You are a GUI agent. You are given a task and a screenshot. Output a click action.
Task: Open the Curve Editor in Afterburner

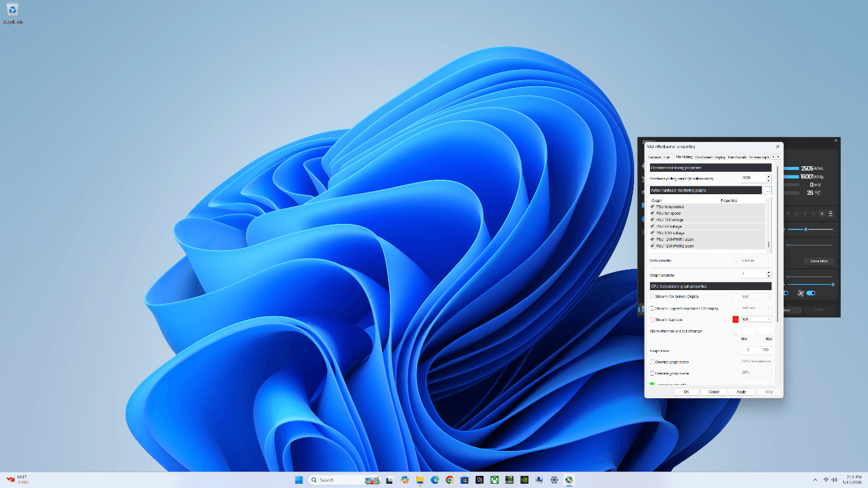819,261
